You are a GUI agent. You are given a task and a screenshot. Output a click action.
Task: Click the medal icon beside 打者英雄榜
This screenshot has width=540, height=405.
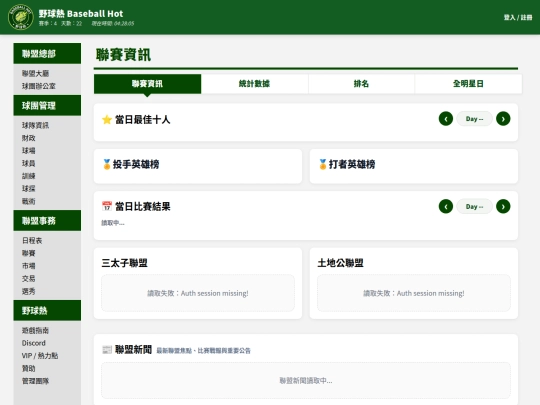(x=322, y=164)
